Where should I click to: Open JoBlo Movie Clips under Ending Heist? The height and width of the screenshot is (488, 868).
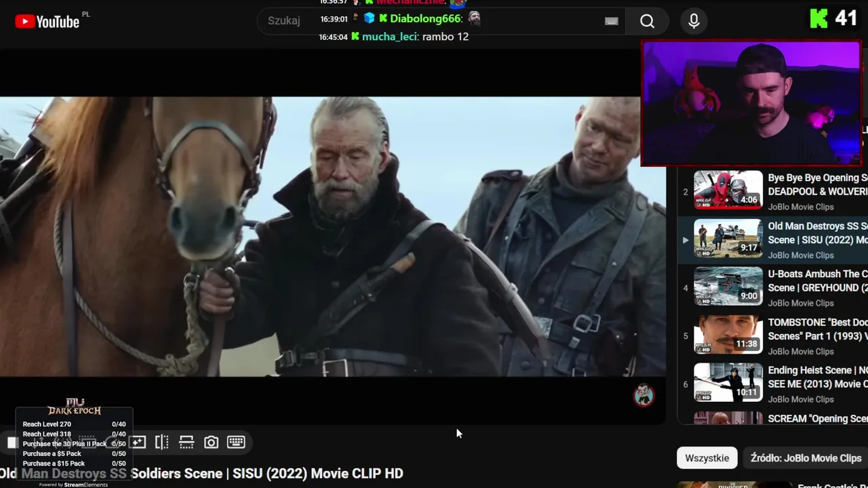801,399
